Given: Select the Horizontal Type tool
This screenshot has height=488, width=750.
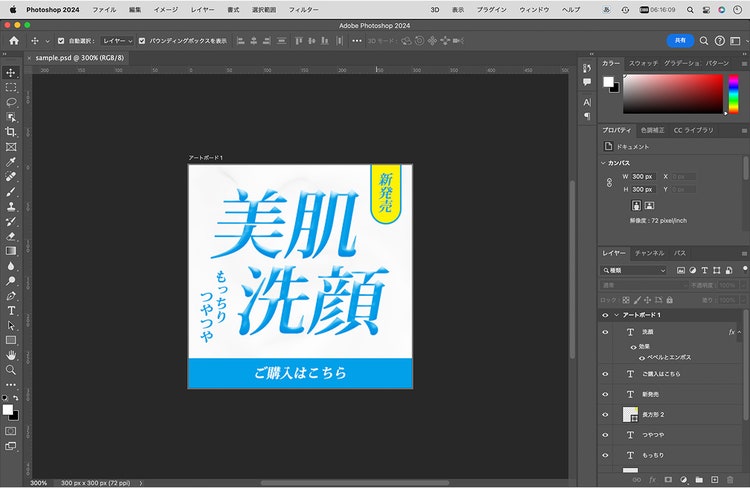Looking at the screenshot, I should (x=11, y=311).
